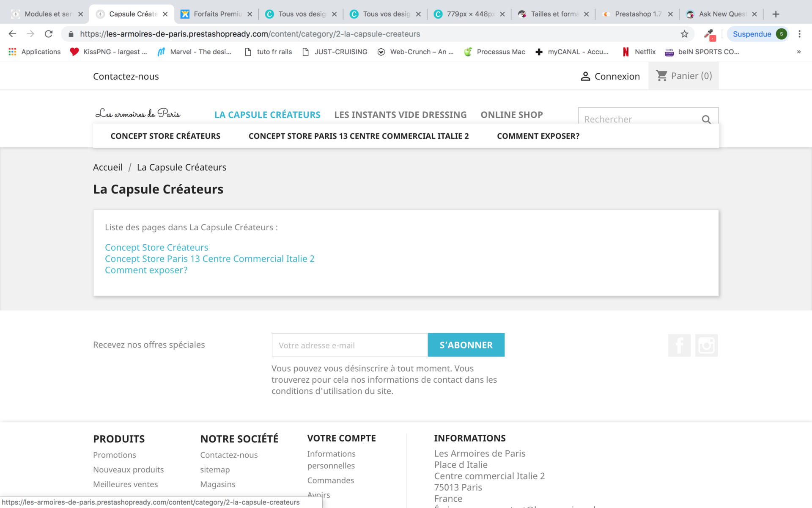Screen dimensions: 812x508
Task: Click Les armoires de Paris logo
Action: [x=138, y=113]
